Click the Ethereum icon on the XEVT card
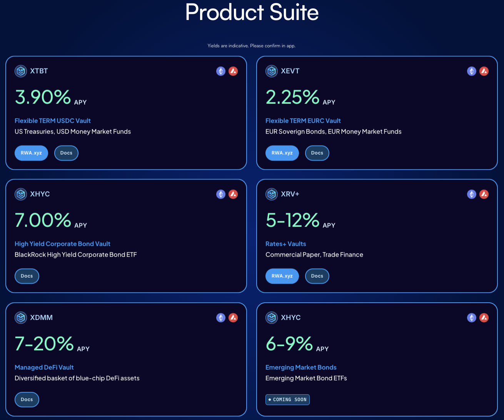The height and width of the screenshot is (420, 504). pyautogui.click(x=472, y=71)
